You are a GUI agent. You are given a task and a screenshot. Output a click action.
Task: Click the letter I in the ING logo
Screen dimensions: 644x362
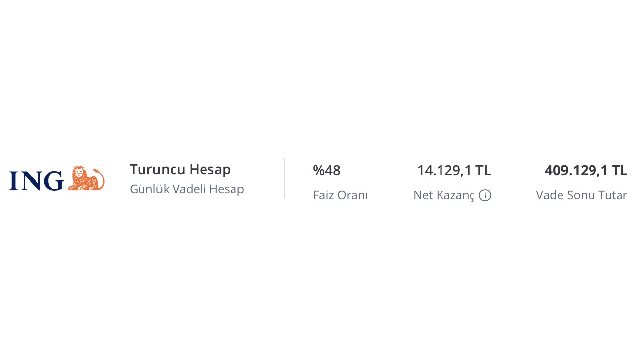coord(14,181)
